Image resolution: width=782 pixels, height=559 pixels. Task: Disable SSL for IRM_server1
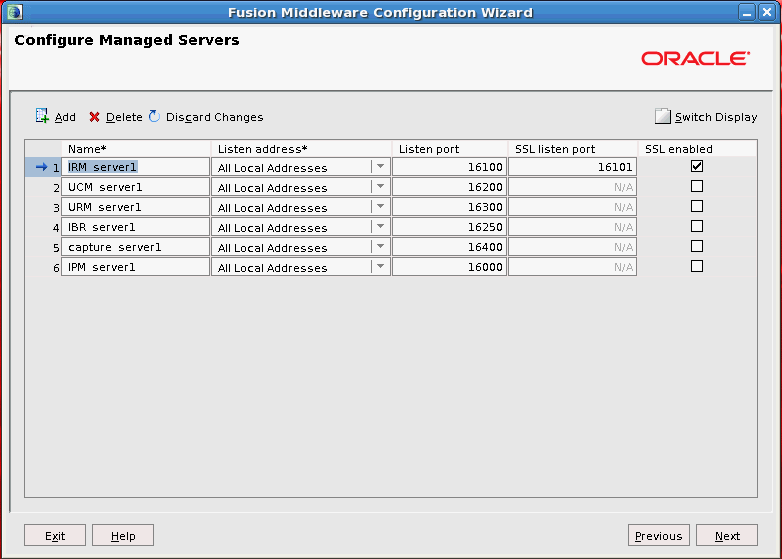[697, 166]
